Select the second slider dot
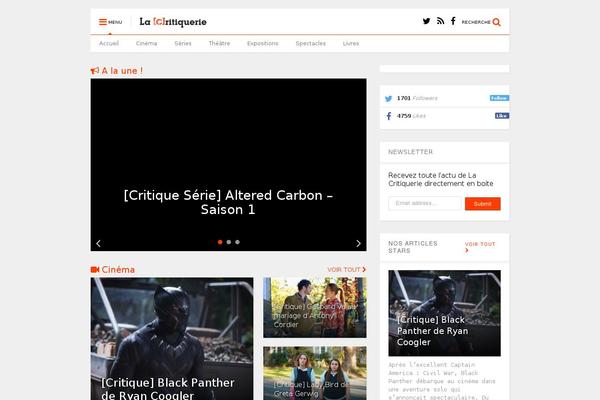 pos(229,242)
